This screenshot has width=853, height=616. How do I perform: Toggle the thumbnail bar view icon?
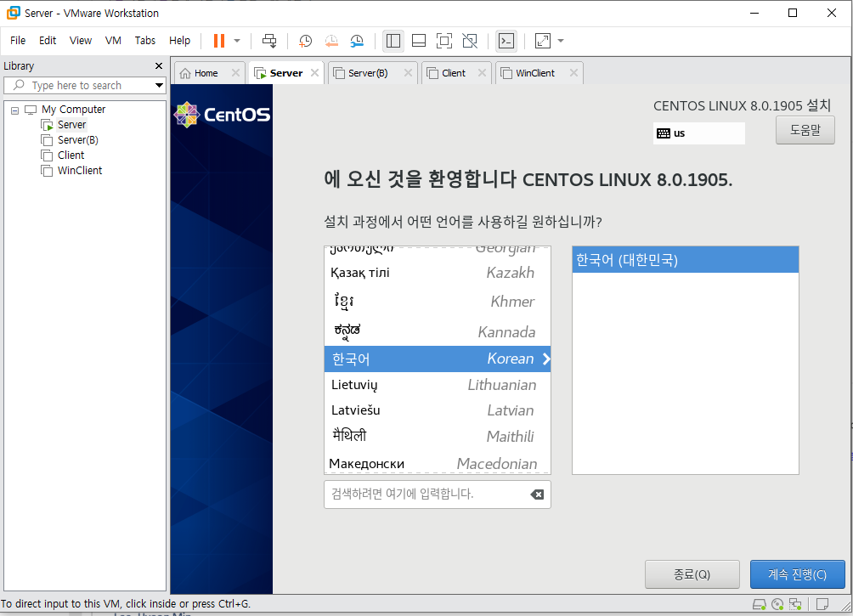(x=418, y=41)
